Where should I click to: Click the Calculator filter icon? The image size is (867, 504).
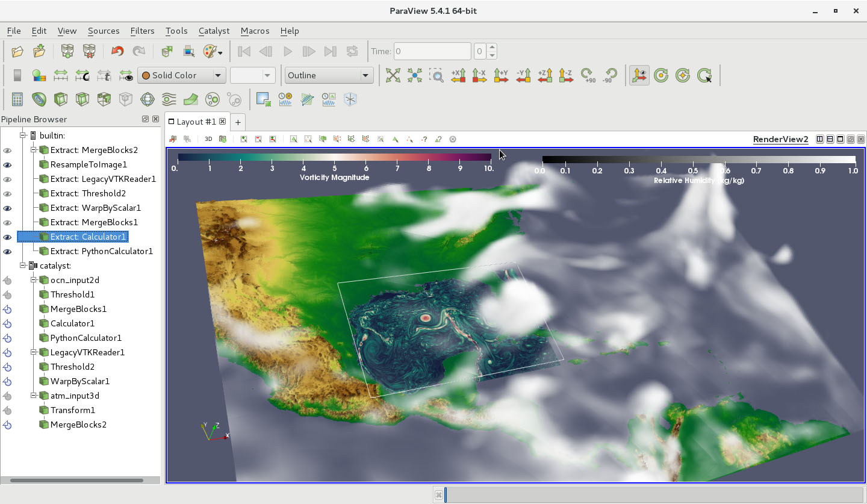(17, 99)
